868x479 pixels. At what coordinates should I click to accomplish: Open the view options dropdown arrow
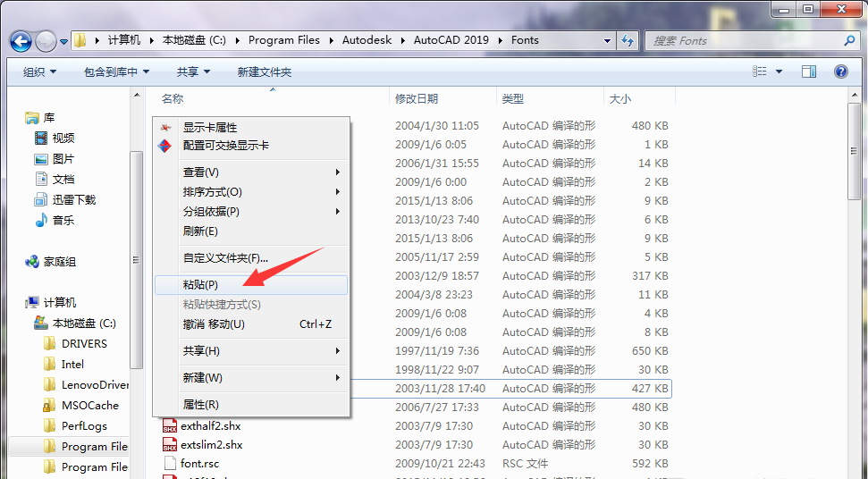coord(779,71)
